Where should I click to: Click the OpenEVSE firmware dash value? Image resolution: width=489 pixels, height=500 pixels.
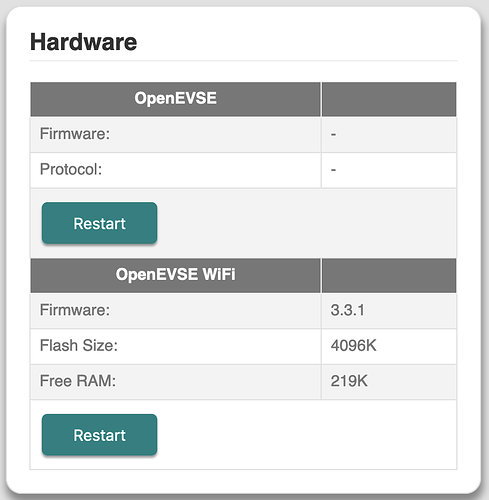[x=333, y=134]
